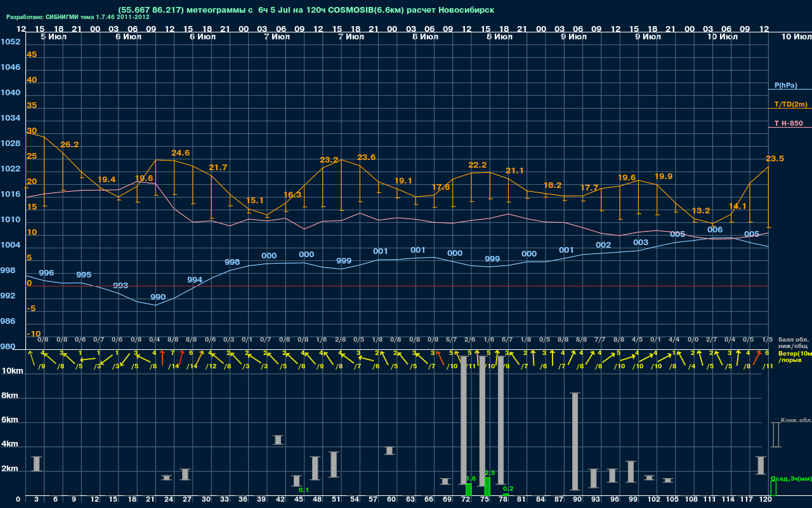Screen dimensions: 812x508
Task: Click the 0.2 precipitation amount label
Action: coord(508,489)
